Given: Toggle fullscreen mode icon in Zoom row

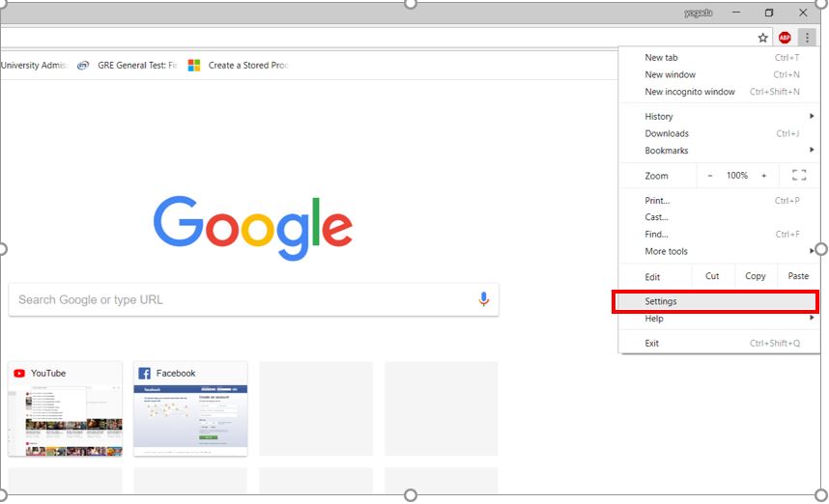Looking at the screenshot, I should [798, 176].
